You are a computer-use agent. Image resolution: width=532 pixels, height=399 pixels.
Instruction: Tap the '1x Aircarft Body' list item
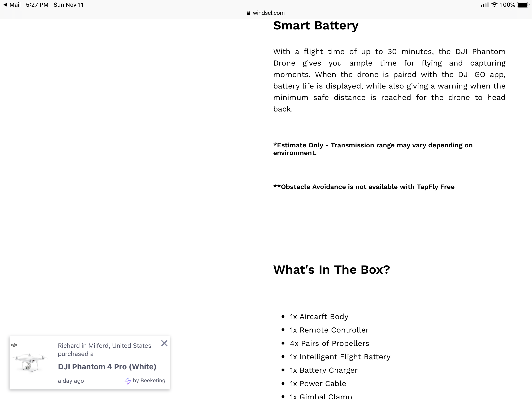point(319,316)
